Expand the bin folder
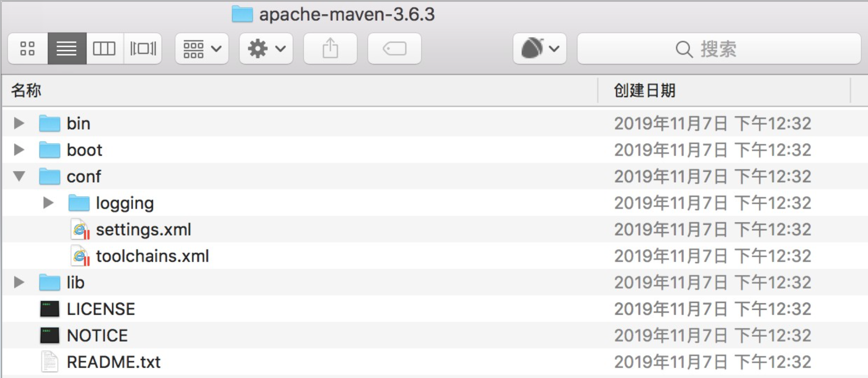 click(19, 123)
